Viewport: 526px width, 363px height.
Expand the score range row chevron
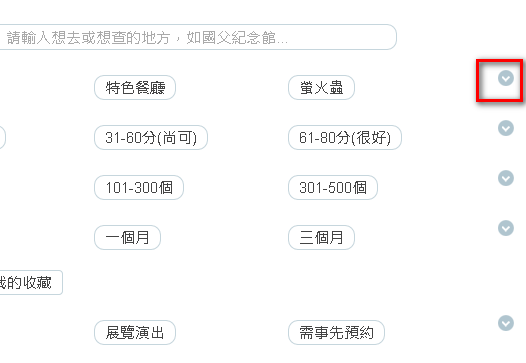point(506,128)
